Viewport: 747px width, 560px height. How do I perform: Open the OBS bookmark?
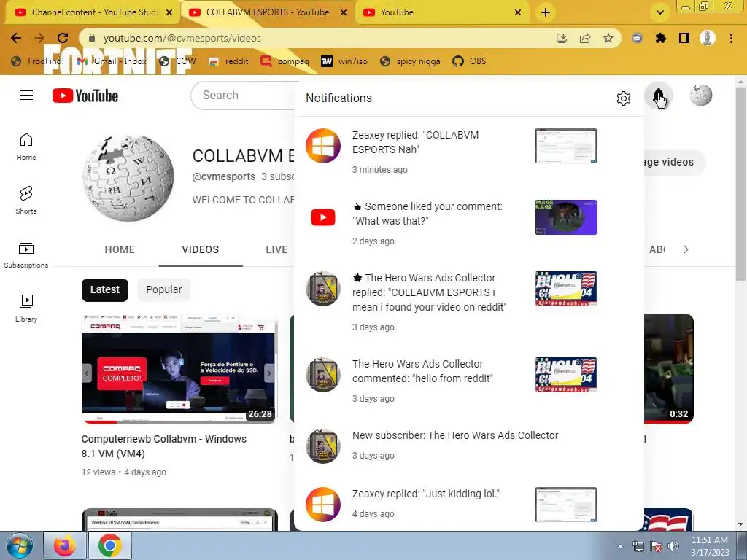[469, 61]
